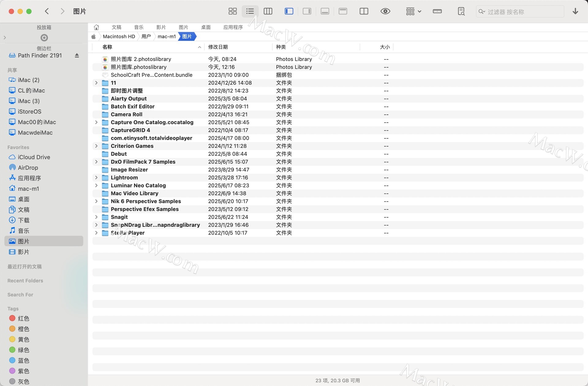
Task: Expand the Luminar Neo Catalog folder
Action: coord(96,185)
